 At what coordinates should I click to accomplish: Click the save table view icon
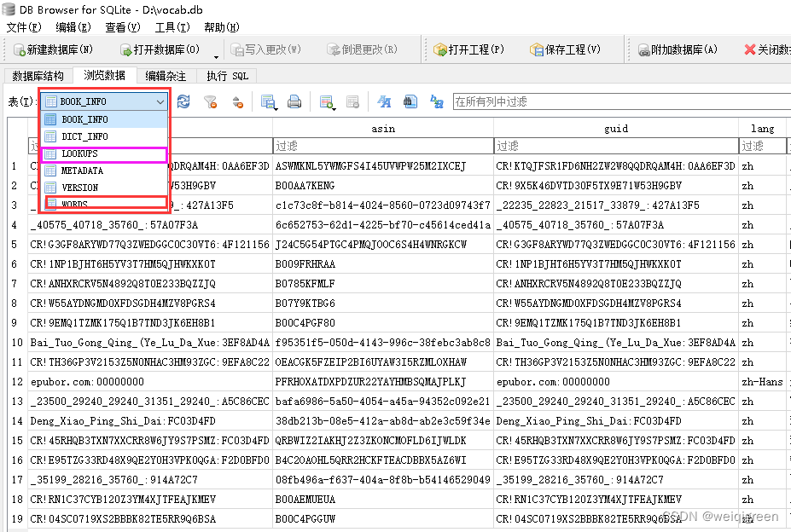269,101
